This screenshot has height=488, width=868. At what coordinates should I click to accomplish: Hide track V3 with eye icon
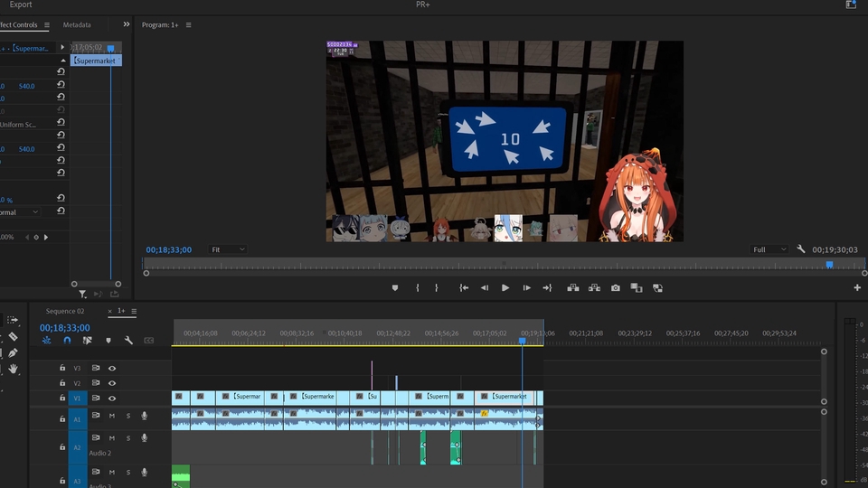[112, 368]
